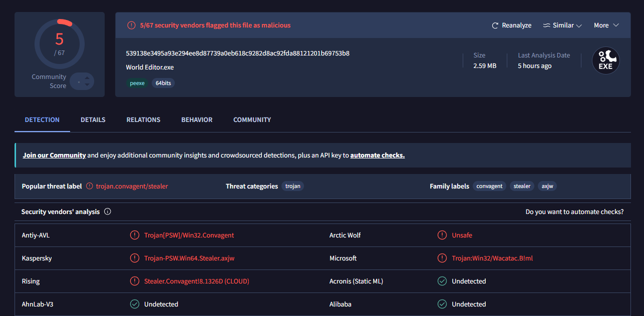Click the Acronis (Static ML) vendor name
Screen dimensions: 644x316
356,281
